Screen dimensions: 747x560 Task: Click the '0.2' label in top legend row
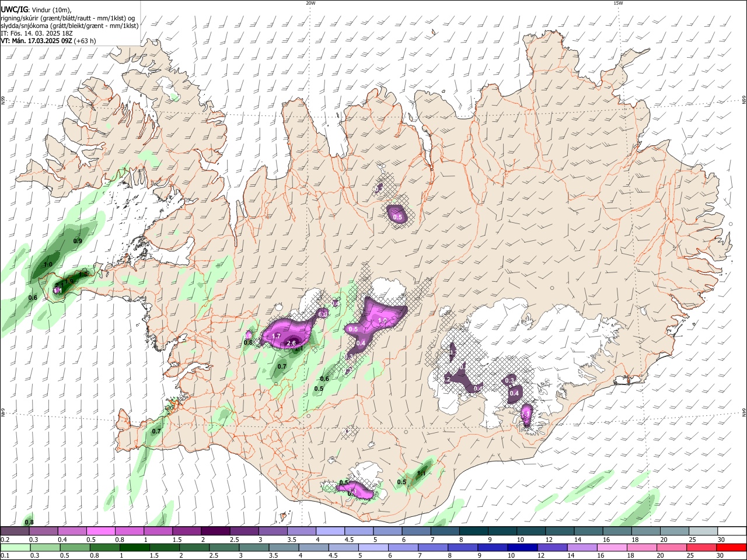tap(5, 540)
